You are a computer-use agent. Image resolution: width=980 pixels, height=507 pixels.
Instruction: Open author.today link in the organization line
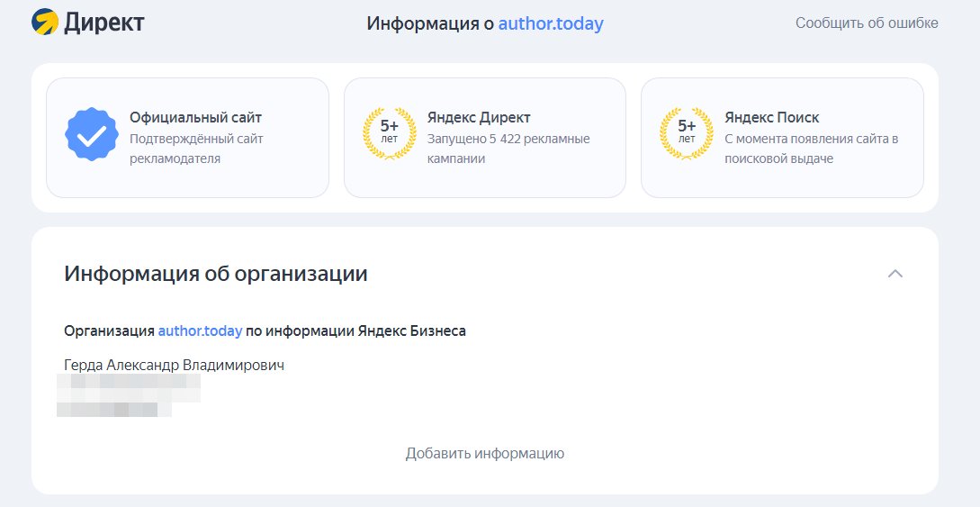pos(200,330)
